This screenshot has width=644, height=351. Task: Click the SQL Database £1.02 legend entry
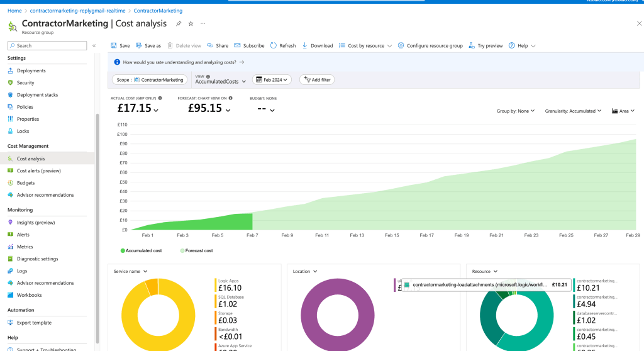click(230, 302)
